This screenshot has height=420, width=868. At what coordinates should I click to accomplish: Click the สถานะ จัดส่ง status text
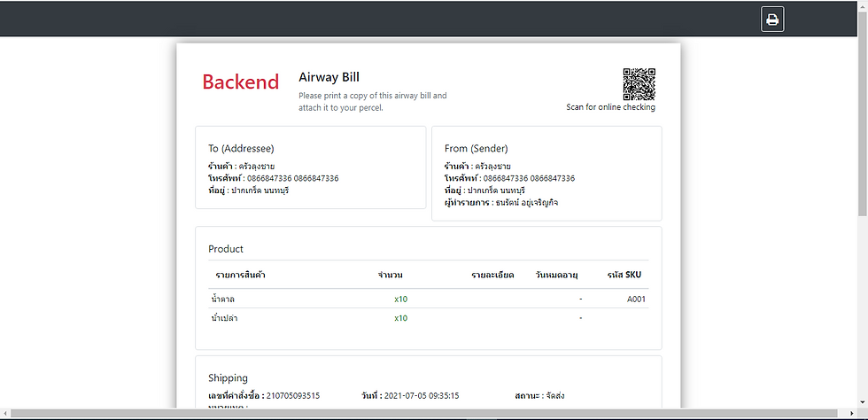pos(539,395)
